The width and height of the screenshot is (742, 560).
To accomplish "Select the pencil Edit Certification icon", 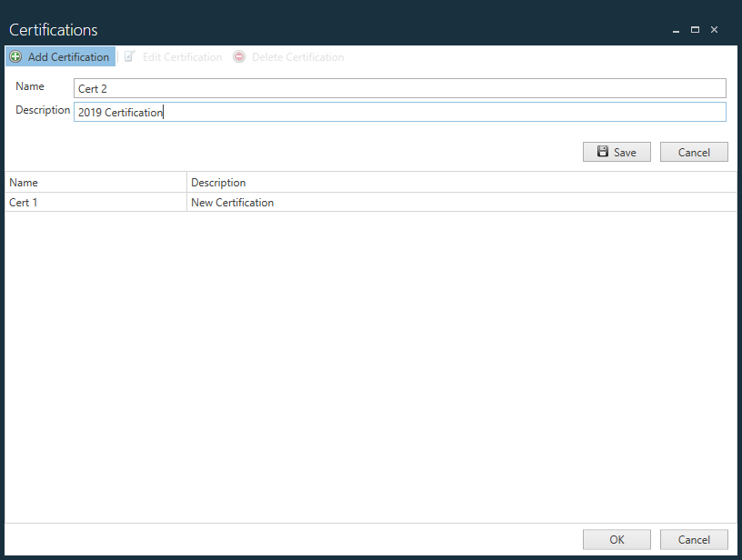I will [x=130, y=56].
